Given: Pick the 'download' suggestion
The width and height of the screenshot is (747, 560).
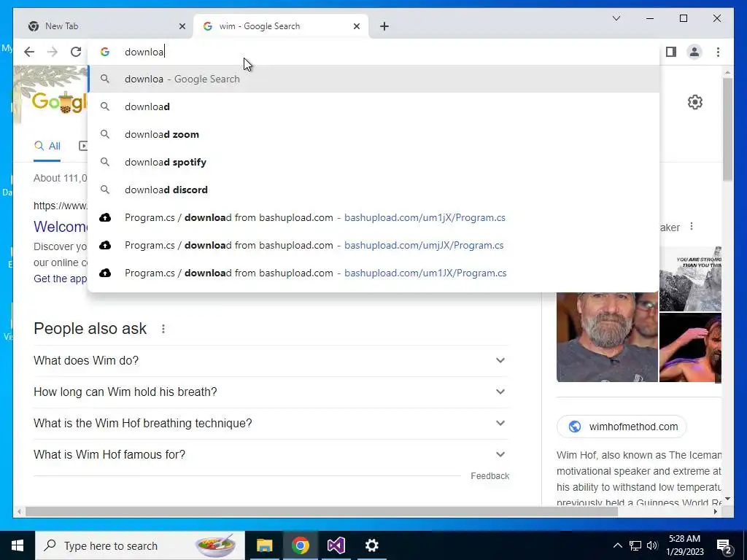Looking at the screenshot, I should (x=374, y=106).
